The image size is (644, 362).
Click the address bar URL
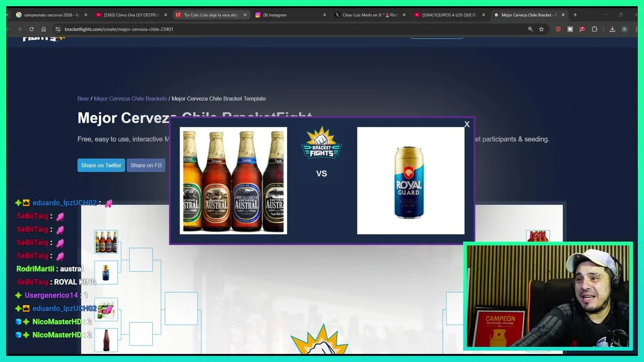119,29
